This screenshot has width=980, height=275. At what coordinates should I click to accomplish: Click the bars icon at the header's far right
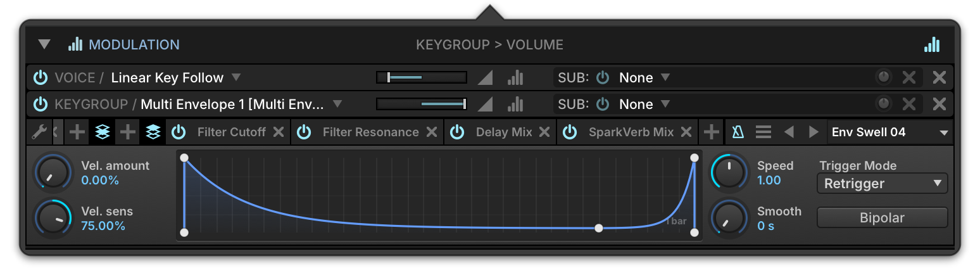pos(931,44)
